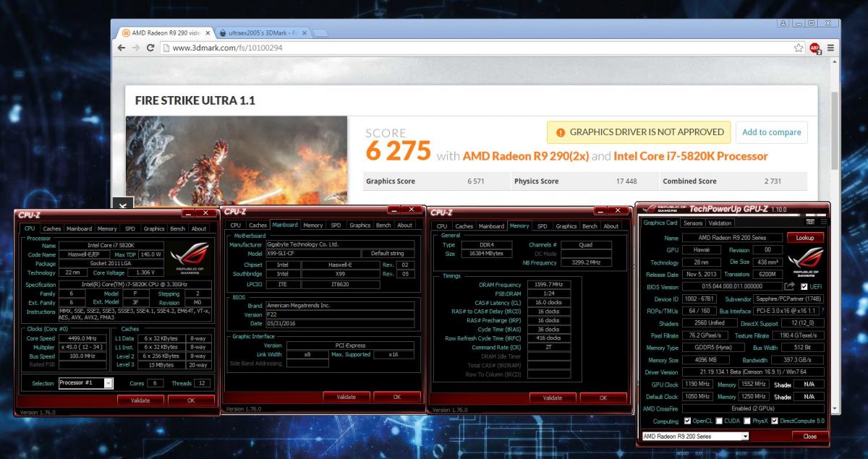The height and width of the screenshot is (459, 868).
Task: Switch to the Sensors tab in GPU-Z
Action: coord(693,223)
